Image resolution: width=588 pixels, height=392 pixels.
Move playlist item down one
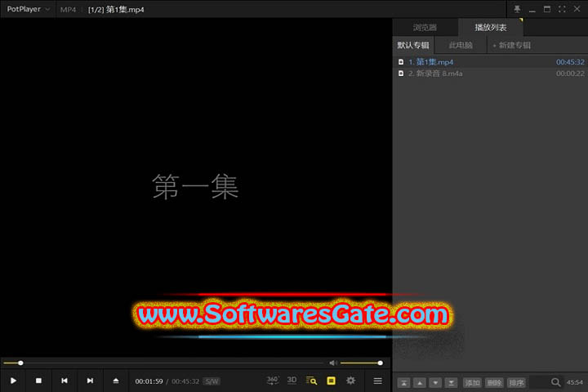[x=435, y=383]
